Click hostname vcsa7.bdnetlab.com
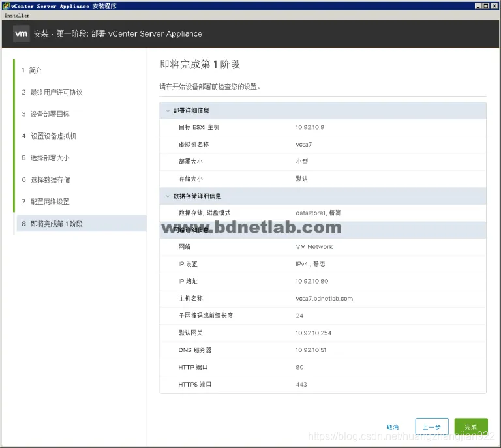 pyautogui.click(x=324, y=299)
